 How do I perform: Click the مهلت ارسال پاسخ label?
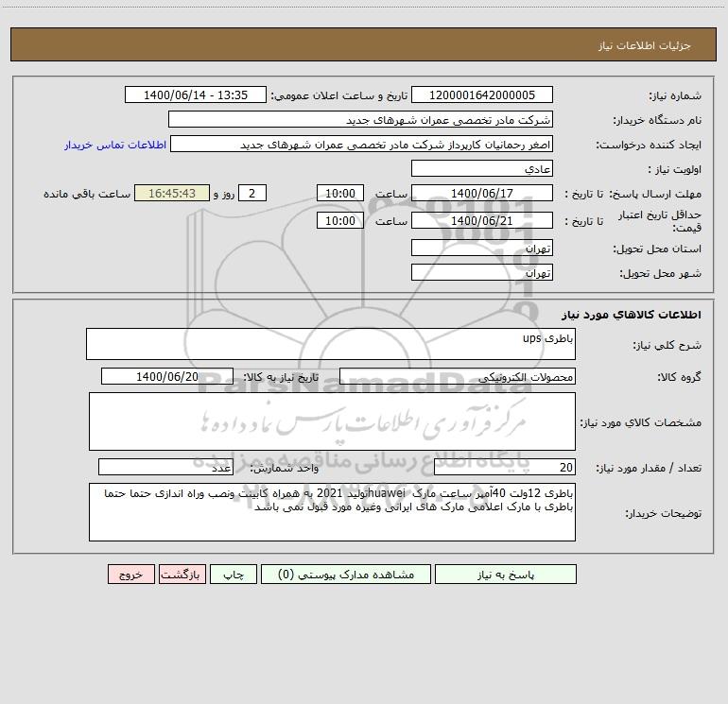click(655, 194)
